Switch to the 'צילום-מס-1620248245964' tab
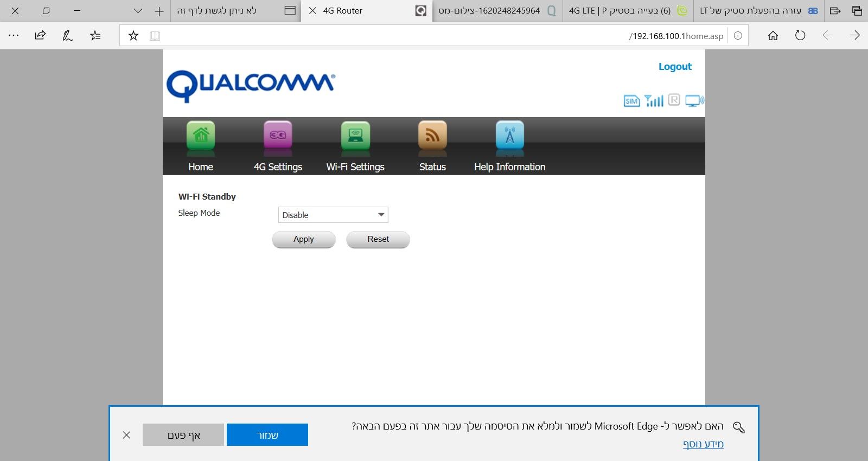This screenshot has width=868, height=461. (x=497, y=11)
